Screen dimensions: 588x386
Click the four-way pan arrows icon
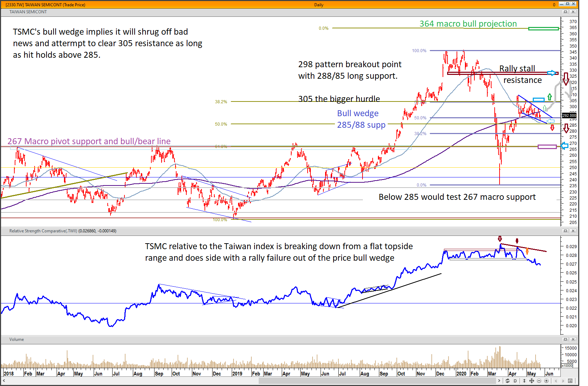click(532, 381)
